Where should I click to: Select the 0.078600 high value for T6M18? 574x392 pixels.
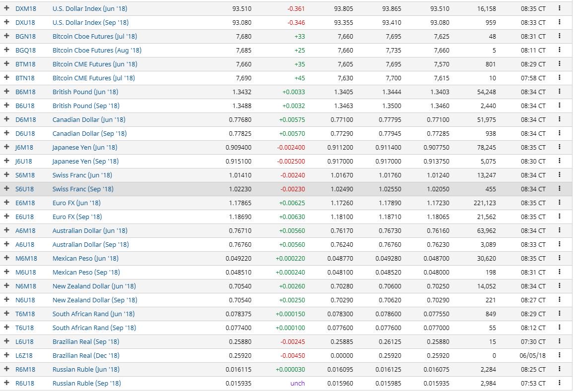point(388,314)
